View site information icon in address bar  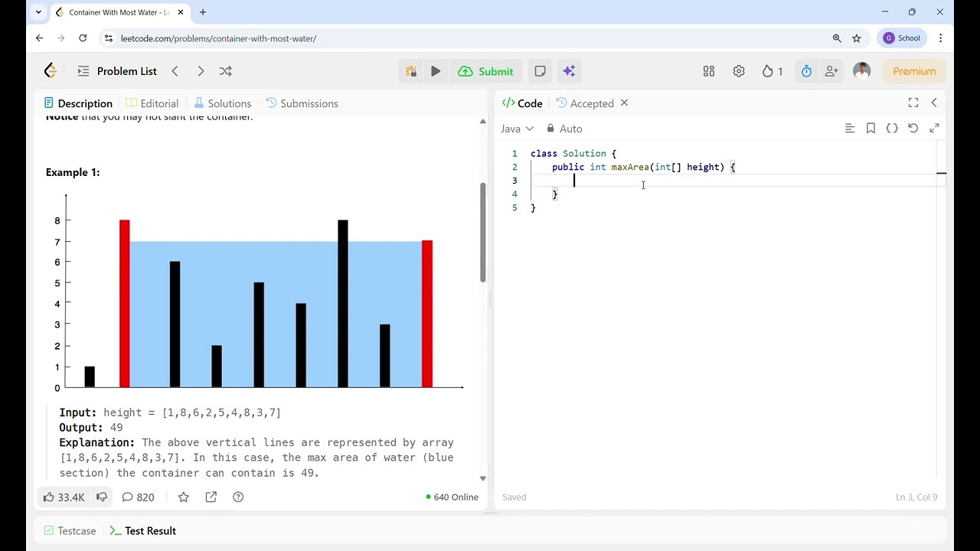click(x=108, y=38)
